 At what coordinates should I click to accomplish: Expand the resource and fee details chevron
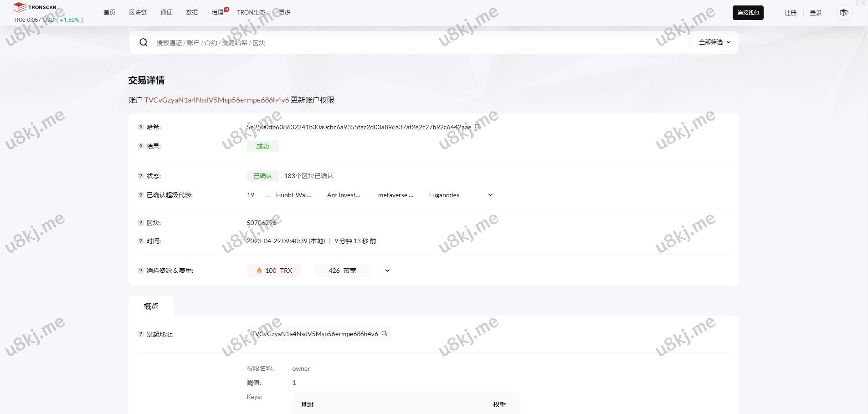pos(387,270)
